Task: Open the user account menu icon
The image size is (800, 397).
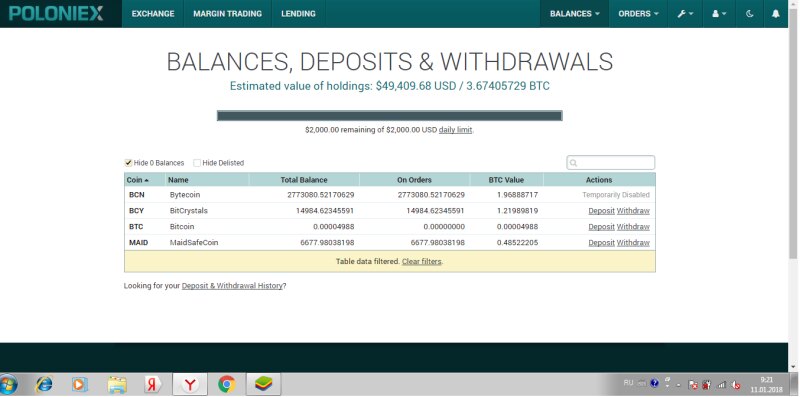Action: coord(719,14)
